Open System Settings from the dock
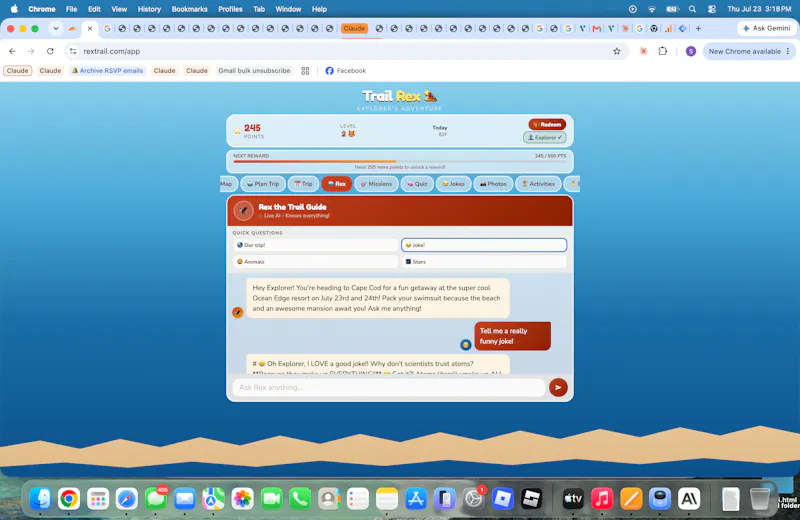800x520 pixels. [473, 499]
